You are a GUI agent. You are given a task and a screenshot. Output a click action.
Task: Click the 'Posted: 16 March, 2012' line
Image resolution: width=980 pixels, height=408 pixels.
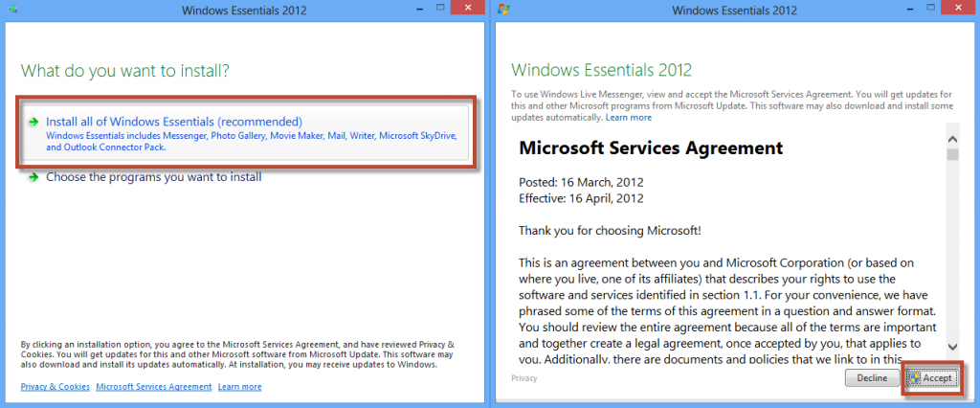581,183
